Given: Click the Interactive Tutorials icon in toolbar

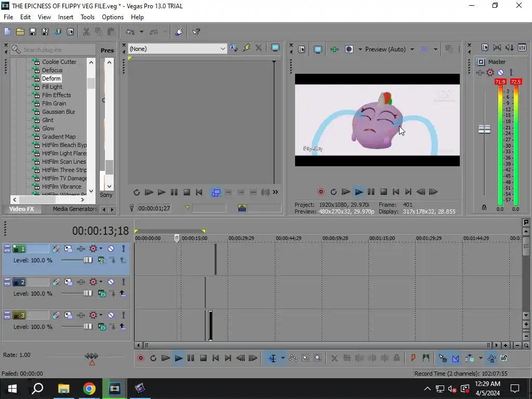Looking at the screenshot, I should [179, 32].
